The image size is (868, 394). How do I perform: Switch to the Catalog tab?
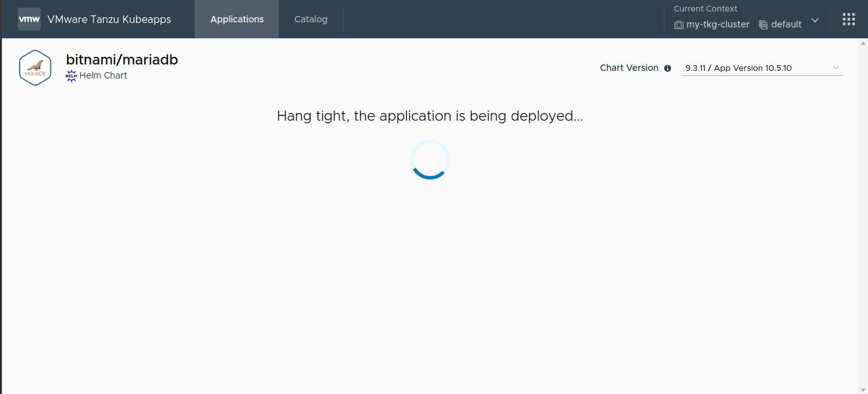[311, 19]
